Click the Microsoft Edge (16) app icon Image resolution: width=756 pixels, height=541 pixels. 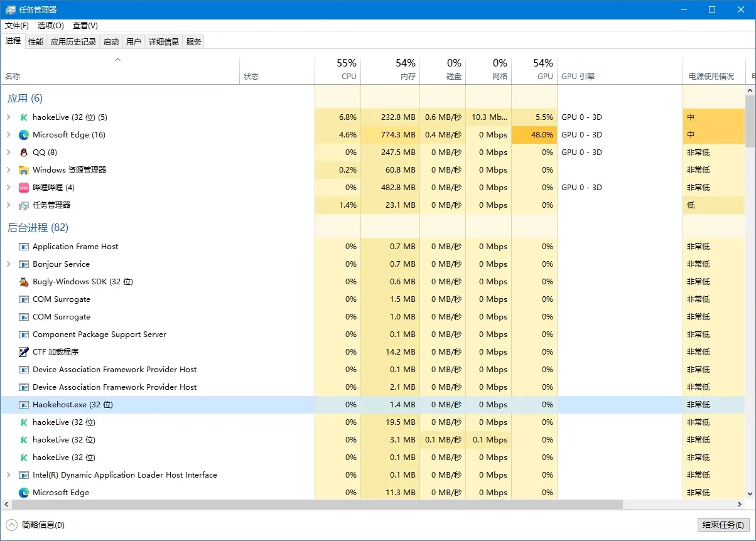tap(24, 135)
